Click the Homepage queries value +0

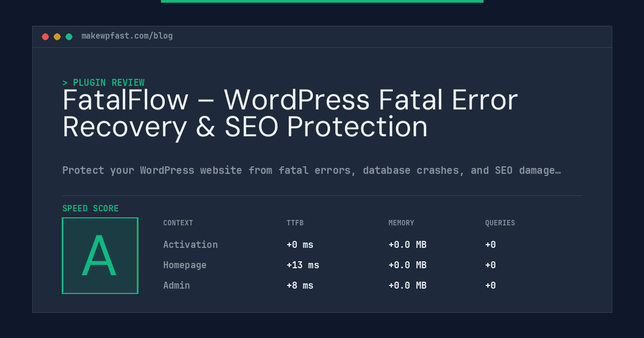click(x=491, y=265)
